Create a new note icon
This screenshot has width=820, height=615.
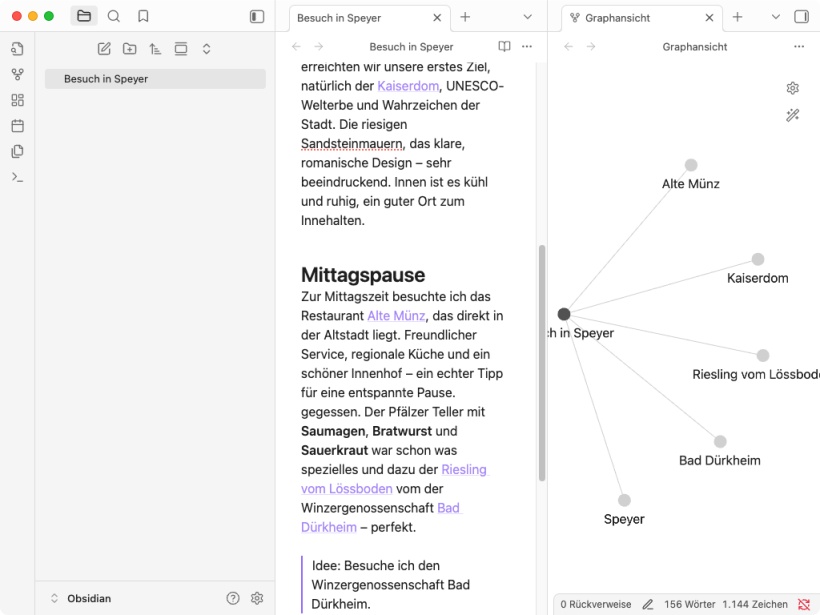104,49
